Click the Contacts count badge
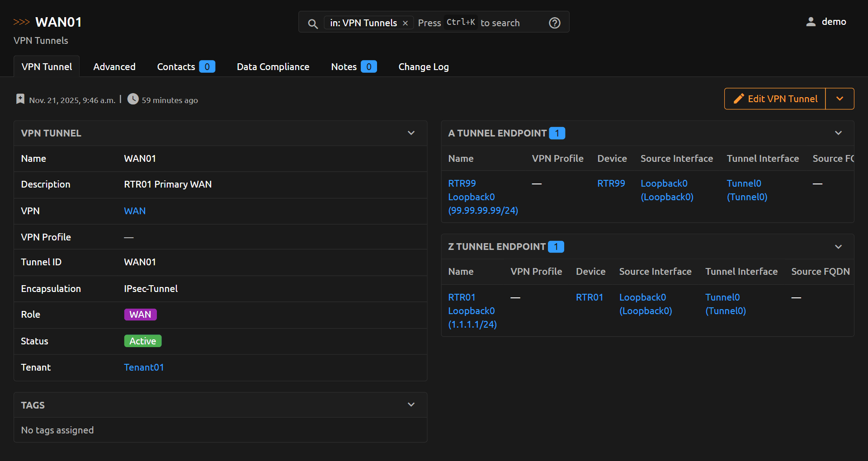 [207, 67]
